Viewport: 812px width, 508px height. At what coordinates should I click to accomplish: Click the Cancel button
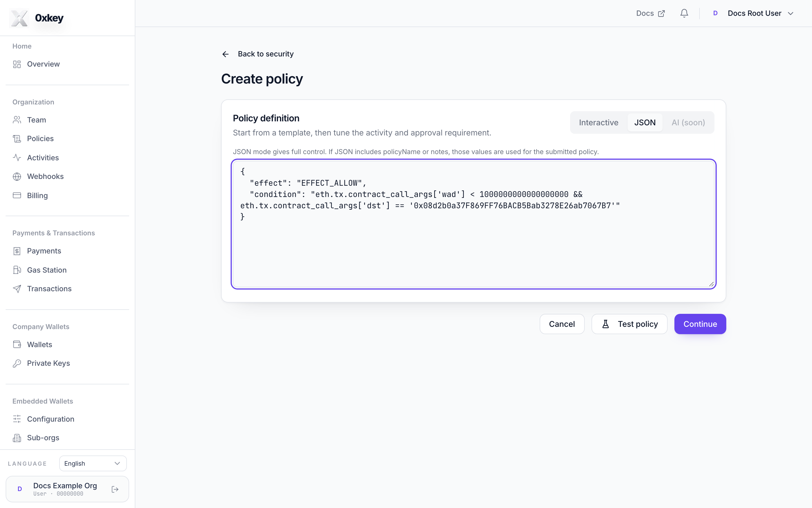tap(562, 324)
